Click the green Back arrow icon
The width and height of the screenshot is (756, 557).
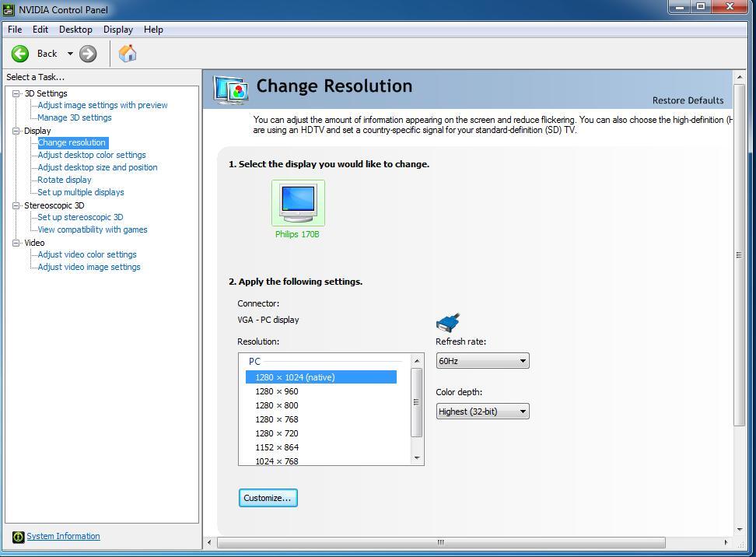click(x=20, y=54)
